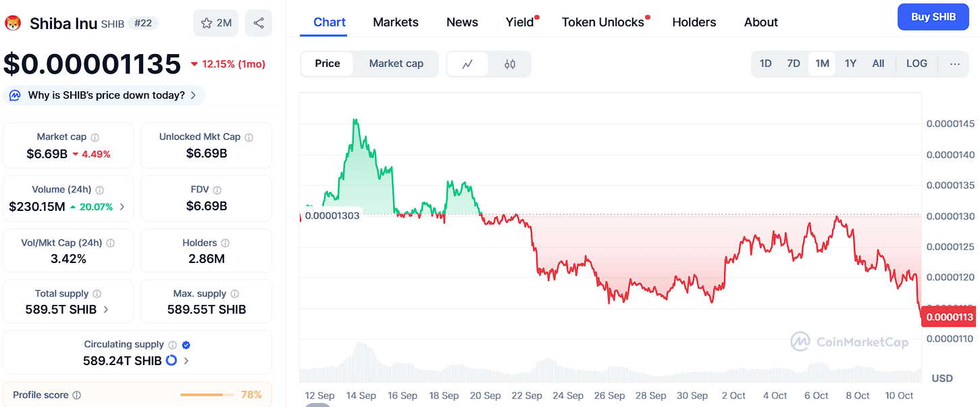
Task: Expand Volume (24h) details chevron
Action: 122,207
